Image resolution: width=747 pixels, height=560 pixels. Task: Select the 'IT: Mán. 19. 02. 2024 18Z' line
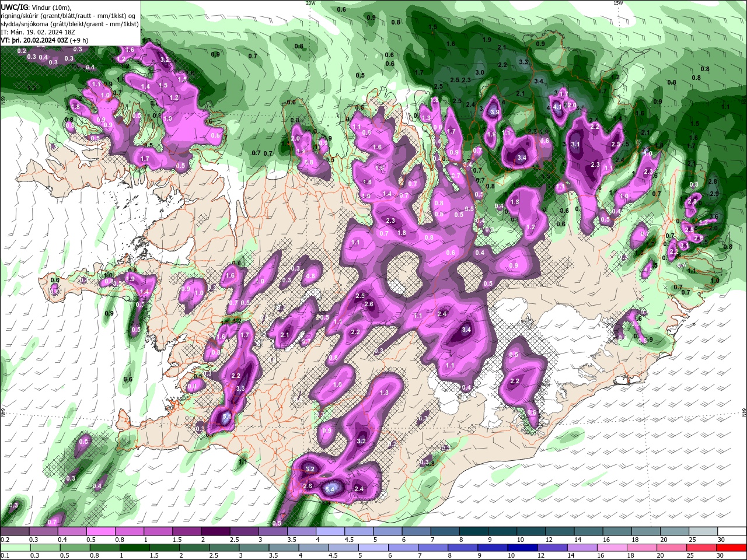[x=39, y=32]
